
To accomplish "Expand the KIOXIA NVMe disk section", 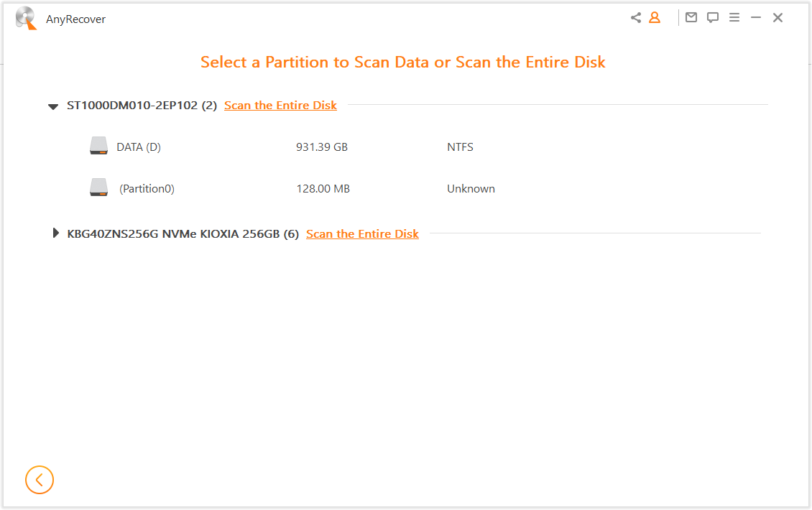I will pos(56,232).
